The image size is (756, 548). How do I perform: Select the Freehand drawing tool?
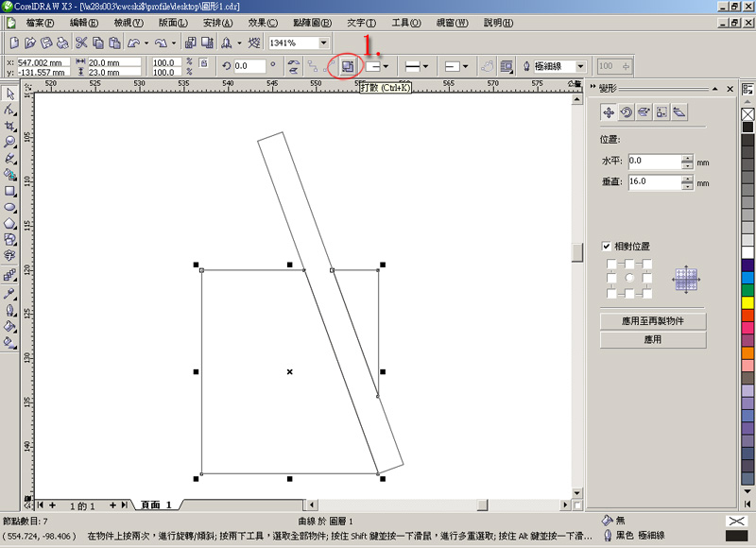[9, 159]
